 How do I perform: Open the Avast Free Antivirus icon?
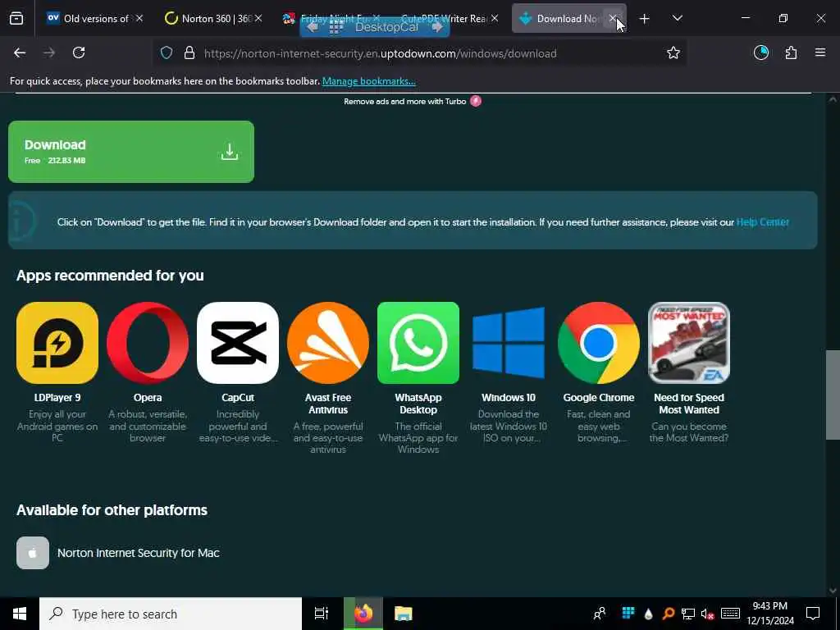[328, 343]
